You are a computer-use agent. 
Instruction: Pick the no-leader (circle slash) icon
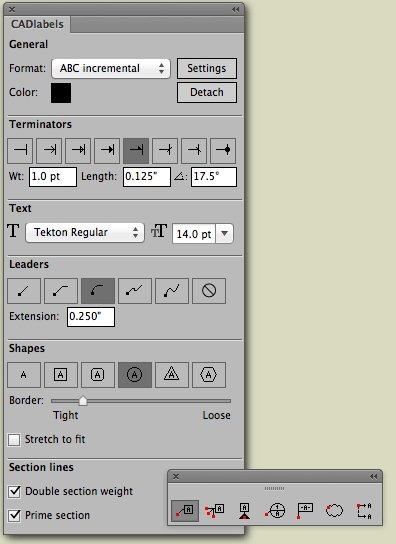pos(209,291)
